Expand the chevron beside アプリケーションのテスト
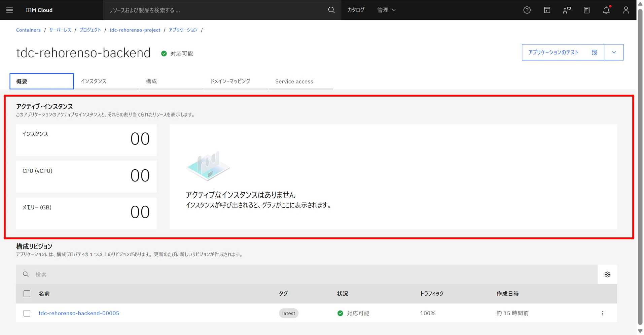Screen dimensions: 644x335 coord(614,52)
